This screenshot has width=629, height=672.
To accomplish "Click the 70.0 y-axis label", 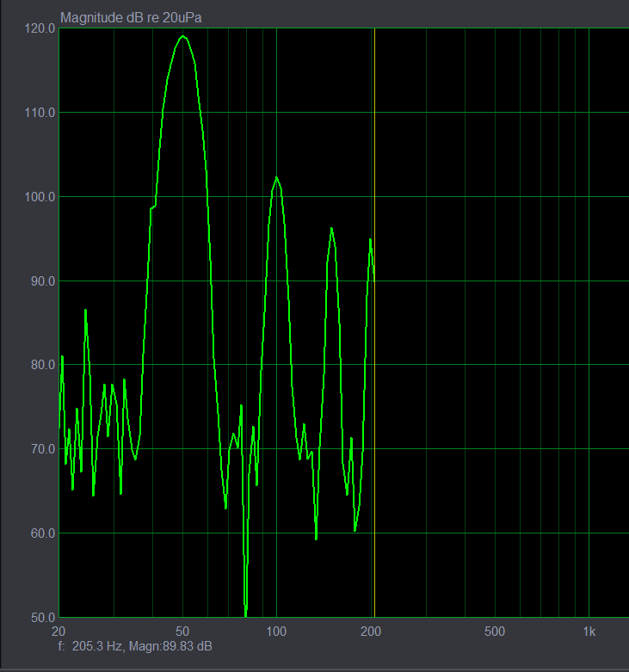I will click(x=43, y=449).
